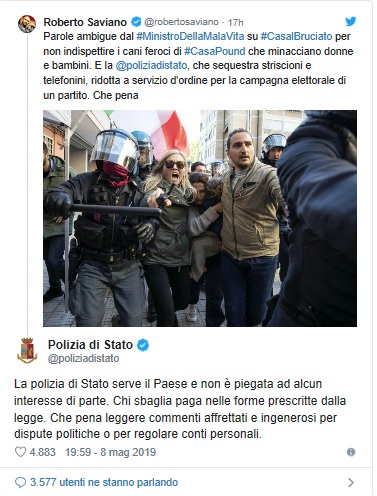Open the #CasalBruciato hashtag
Screen dimensions: 377x496
pos(296,36)
